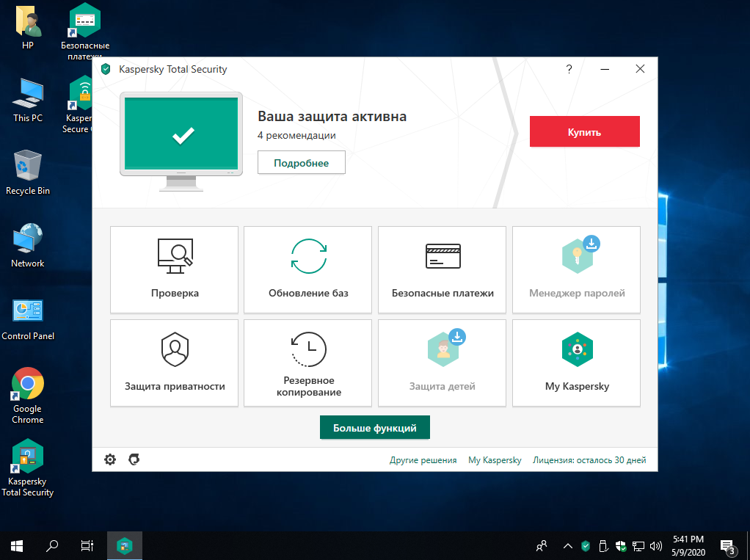Screen dimensions: 750x560
Task: Start Обновление баз database update
Action: 308,269
